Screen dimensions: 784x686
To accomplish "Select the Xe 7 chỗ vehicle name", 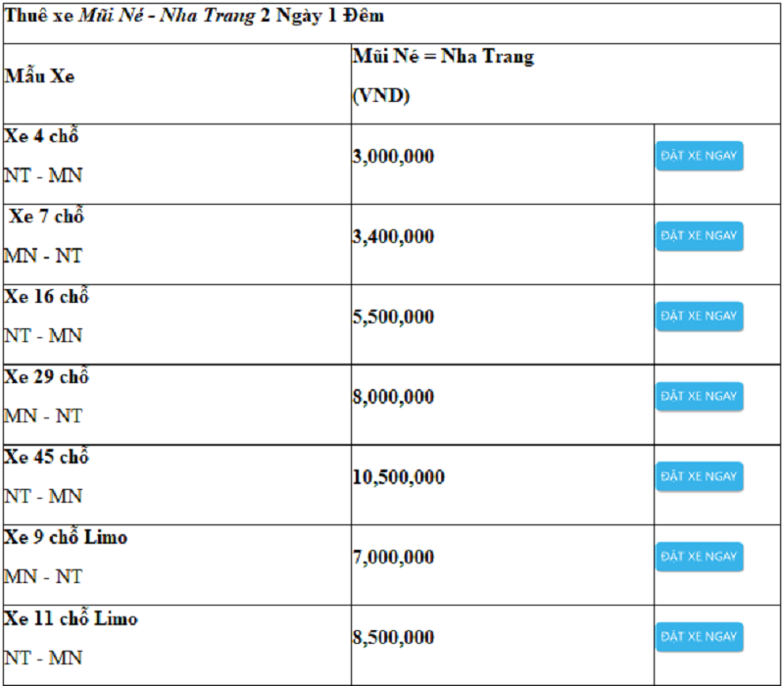I will click(47, 217).
